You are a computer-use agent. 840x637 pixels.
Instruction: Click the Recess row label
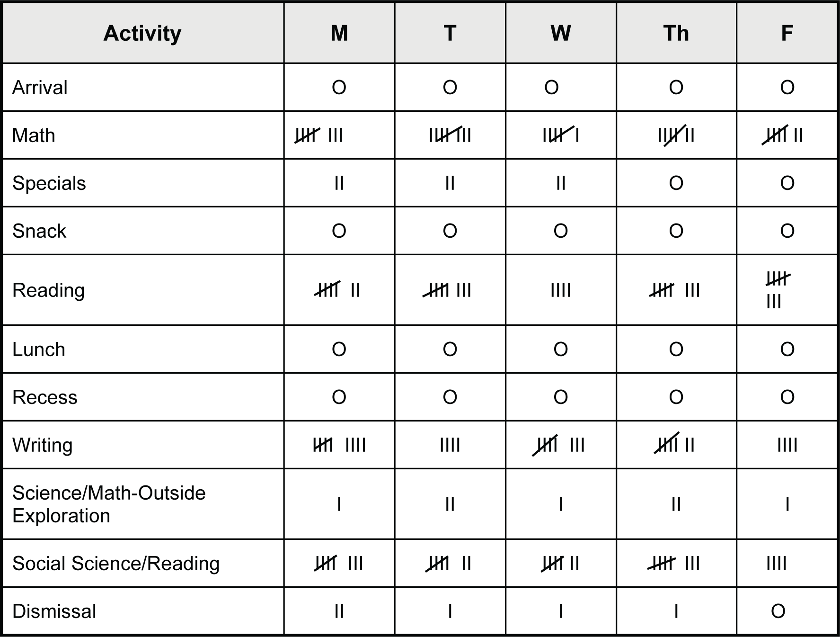pyautogui.click(x=45, y=397)
